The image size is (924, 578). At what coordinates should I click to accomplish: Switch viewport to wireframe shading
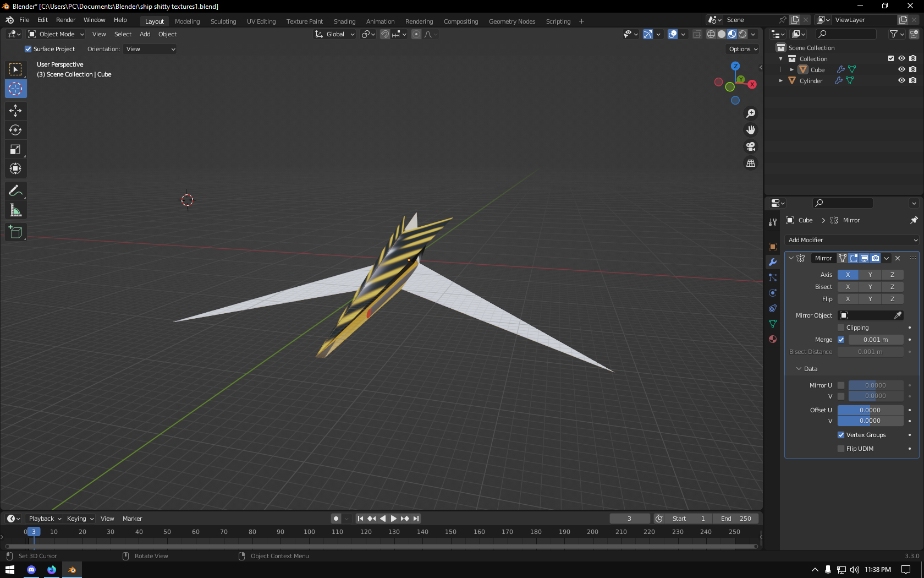711,34
